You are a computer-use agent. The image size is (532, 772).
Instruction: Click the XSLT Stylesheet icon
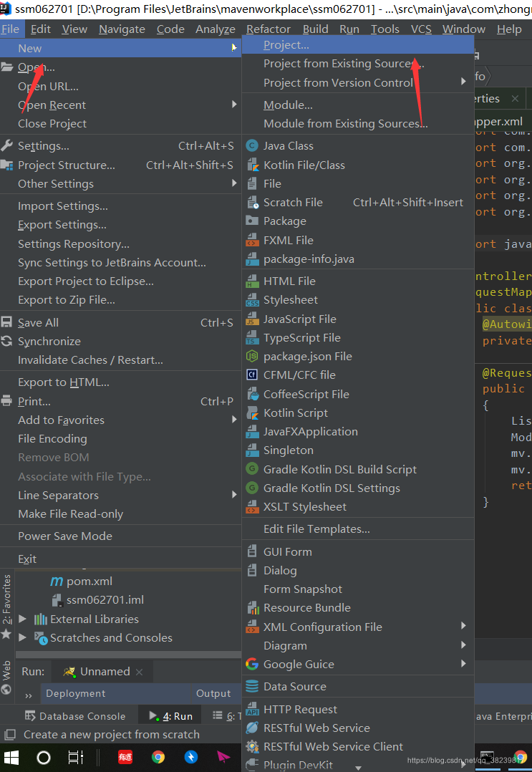(x=252, y=507)
